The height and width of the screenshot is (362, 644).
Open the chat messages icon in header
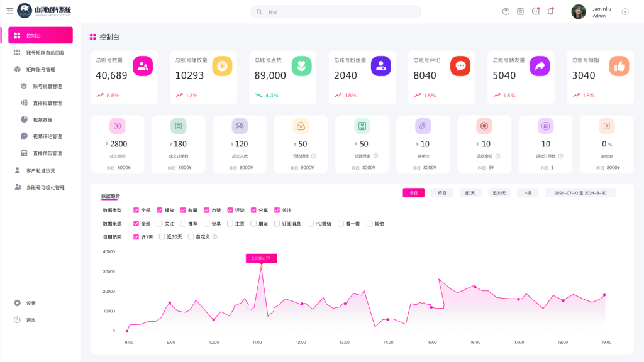(536, 11)
